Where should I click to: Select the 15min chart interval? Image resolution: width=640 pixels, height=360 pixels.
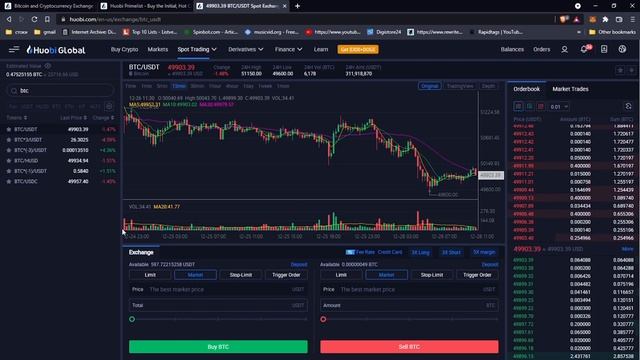(x=179, y=86)
